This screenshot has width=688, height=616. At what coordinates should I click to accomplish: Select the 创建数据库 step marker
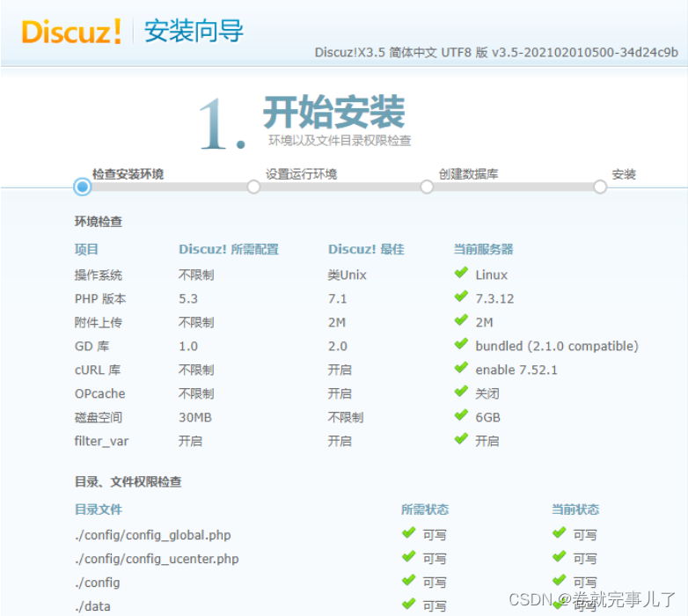(427, 187)
